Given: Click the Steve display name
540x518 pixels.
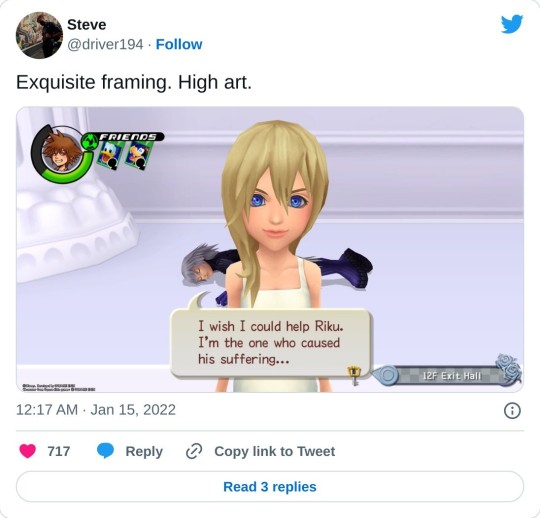Looking at the screenshot, I should coord(86,24).
